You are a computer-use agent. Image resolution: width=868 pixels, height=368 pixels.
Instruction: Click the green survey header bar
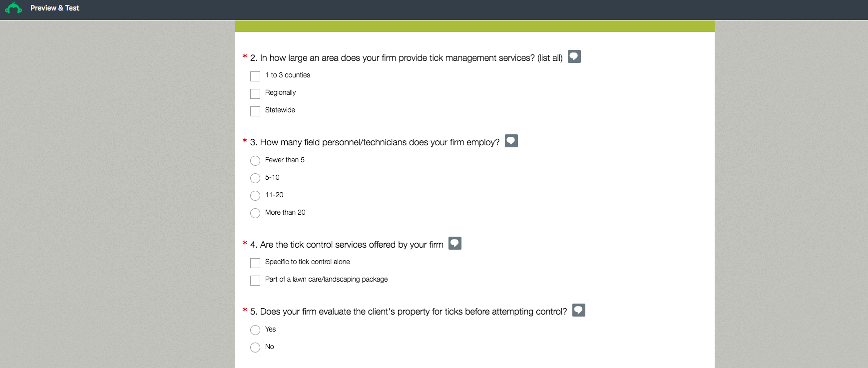[x=474, y=26]
